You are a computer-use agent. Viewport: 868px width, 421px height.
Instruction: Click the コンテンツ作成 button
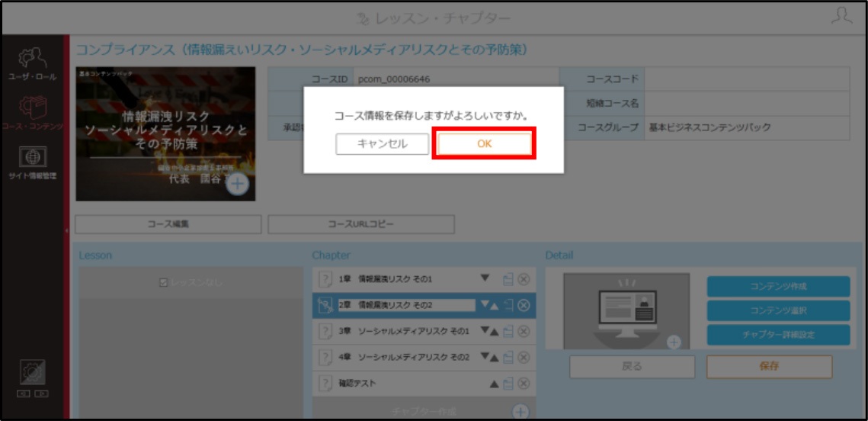pyautogui.click(x=778, y=287)
